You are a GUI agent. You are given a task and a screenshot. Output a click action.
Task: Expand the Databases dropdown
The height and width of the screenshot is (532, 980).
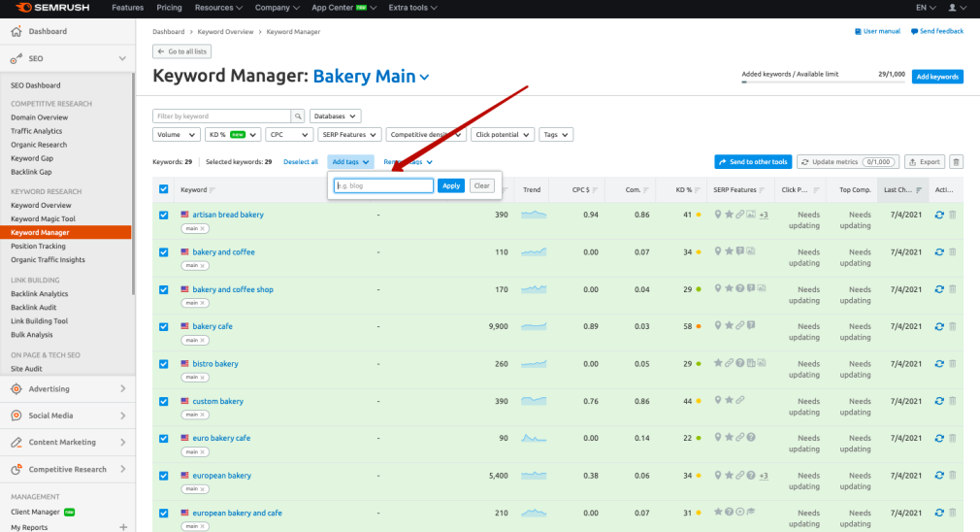(335, 116)
